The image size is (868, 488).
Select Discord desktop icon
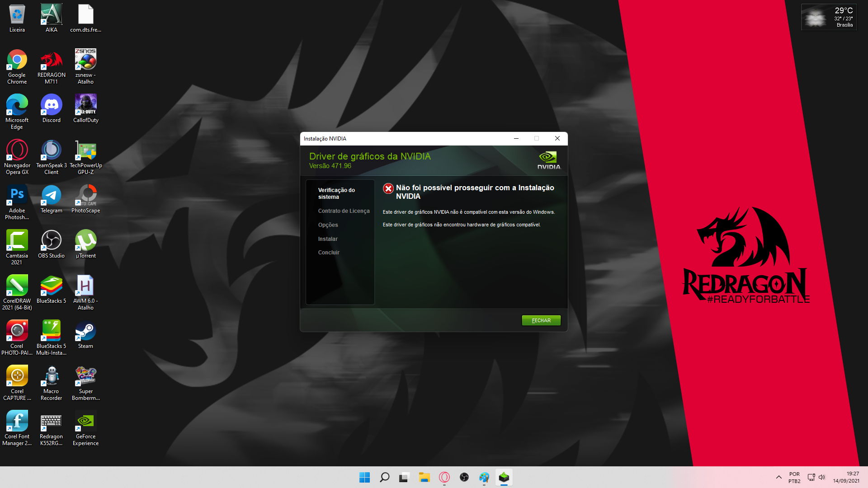(52, 109)
